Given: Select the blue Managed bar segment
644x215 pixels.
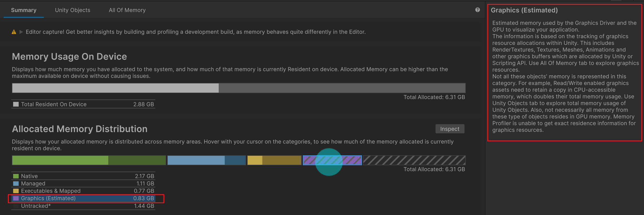Looking at the screenshot, I should click(x=206, y=160).
